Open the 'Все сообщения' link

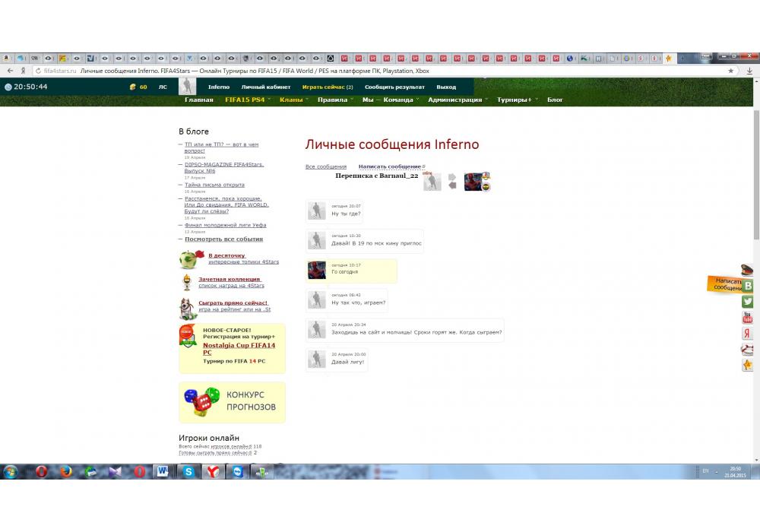click(x=325, y=166)
